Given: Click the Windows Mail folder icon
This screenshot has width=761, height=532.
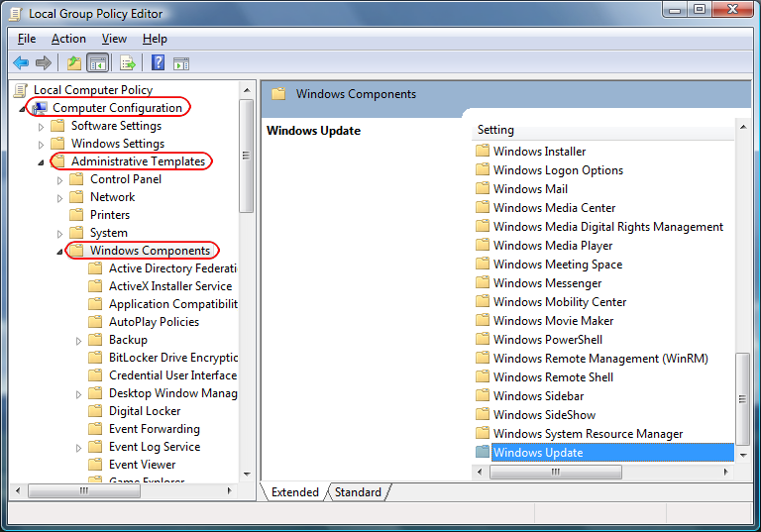Looking at the screenshot, I should 483,188.
